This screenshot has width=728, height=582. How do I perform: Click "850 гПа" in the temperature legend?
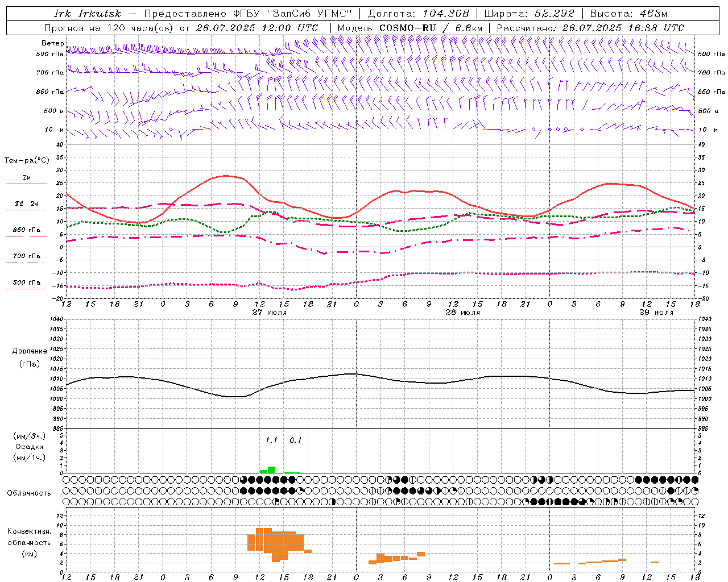(27, 230)
